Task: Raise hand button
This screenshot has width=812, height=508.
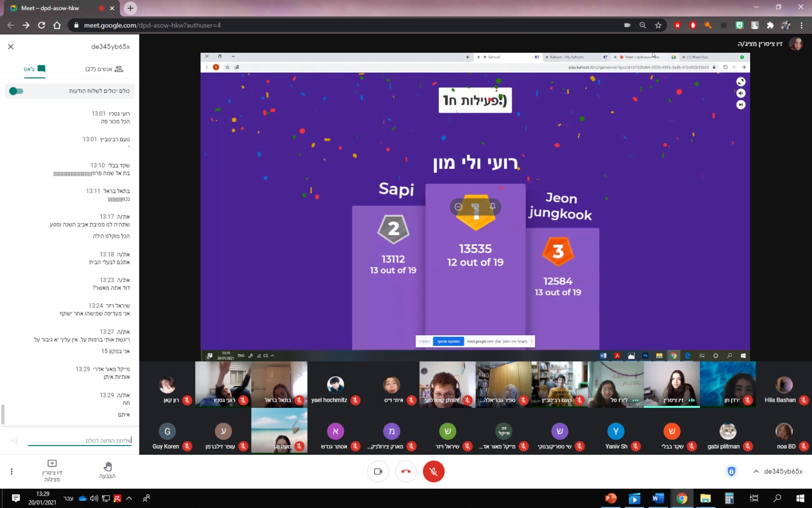Action: click(x=107, y=470)
